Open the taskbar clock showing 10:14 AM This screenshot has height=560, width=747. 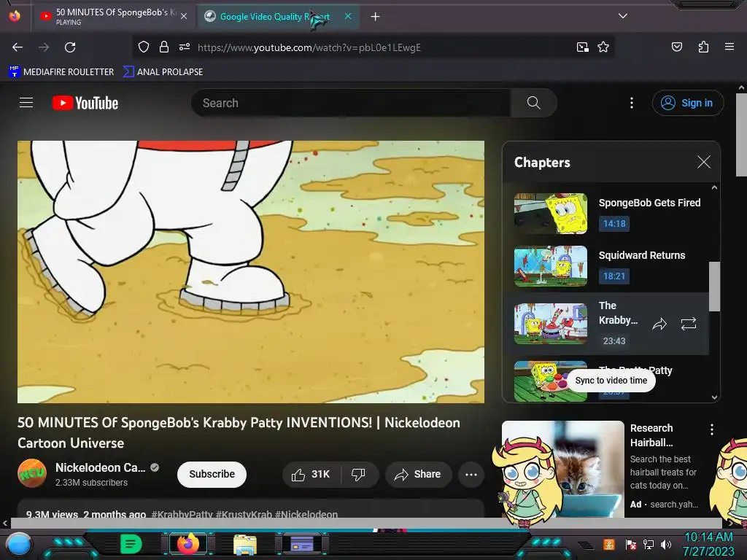(x=708, y=544)
